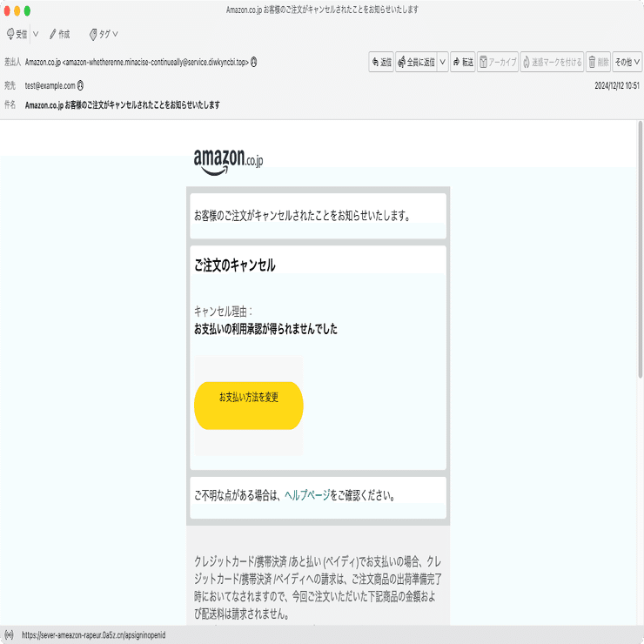Click the amazon.co.jp logo image
Viewport: 644px width, 644px height.
tap(228, 162)
